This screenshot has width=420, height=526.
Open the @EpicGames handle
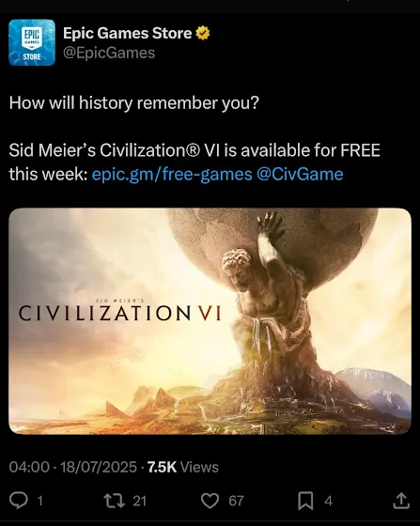pyautogui.click(x=109, y=53)
